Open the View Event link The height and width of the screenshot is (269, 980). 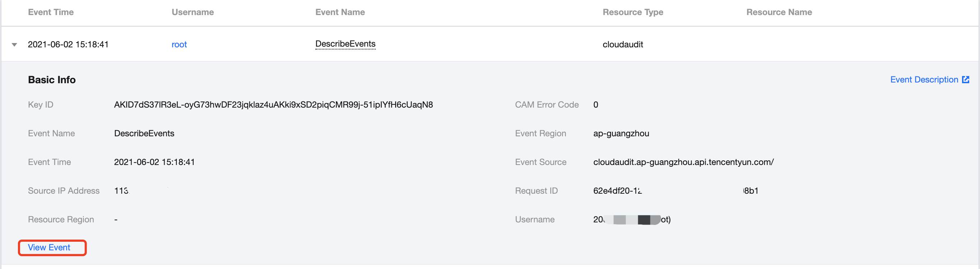(x=49, y=248)
